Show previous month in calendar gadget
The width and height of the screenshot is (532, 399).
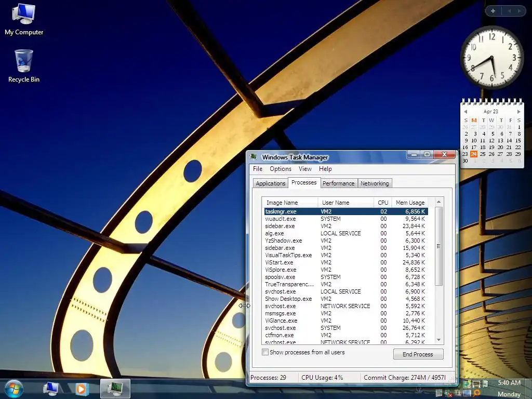465,112
